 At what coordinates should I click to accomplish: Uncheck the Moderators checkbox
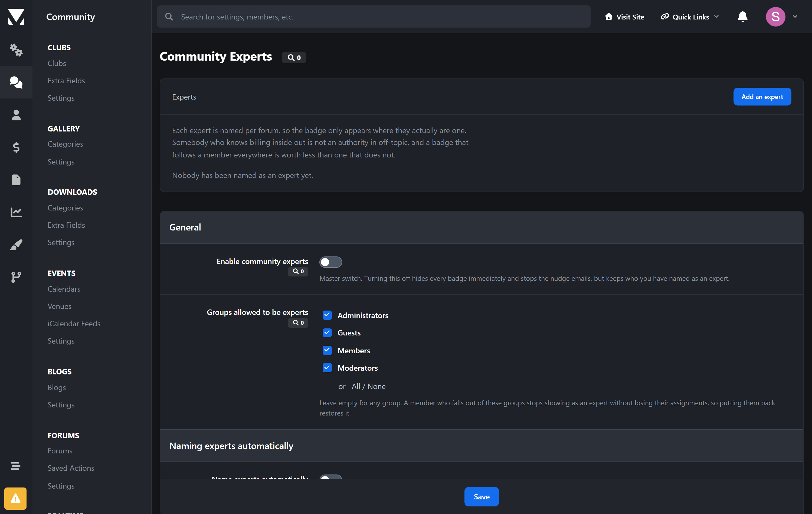pos(327,368)
